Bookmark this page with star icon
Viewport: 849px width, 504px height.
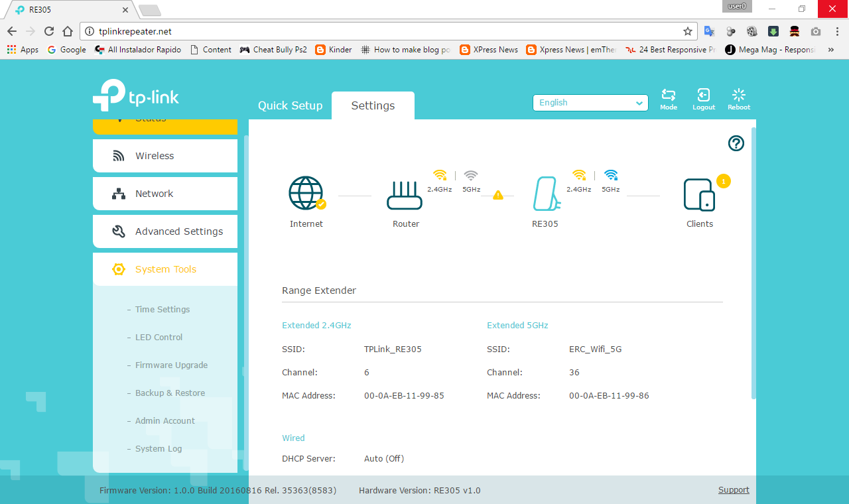click(x=688, y=31)
